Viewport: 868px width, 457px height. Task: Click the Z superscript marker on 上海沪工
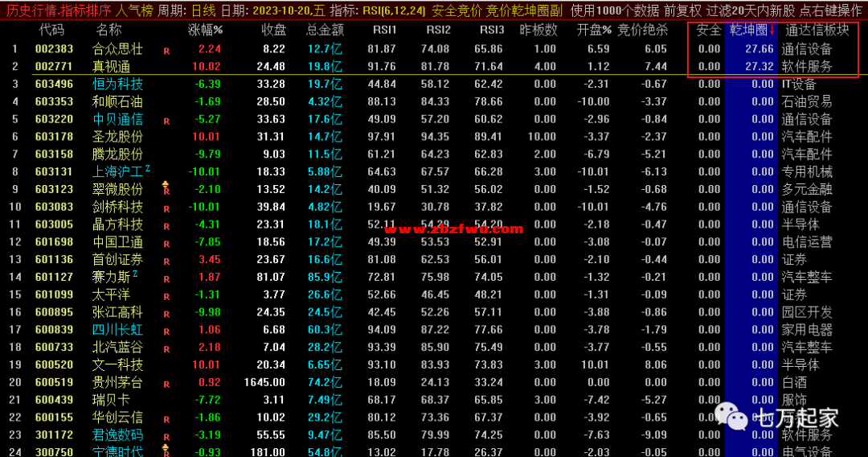pyautogui.click(x=148, y=168)
